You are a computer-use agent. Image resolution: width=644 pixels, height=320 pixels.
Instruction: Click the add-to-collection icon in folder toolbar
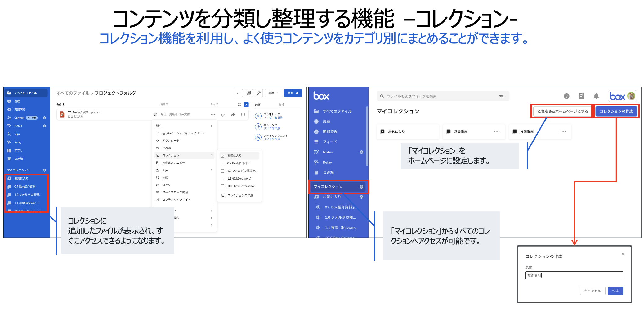[249, 93]
